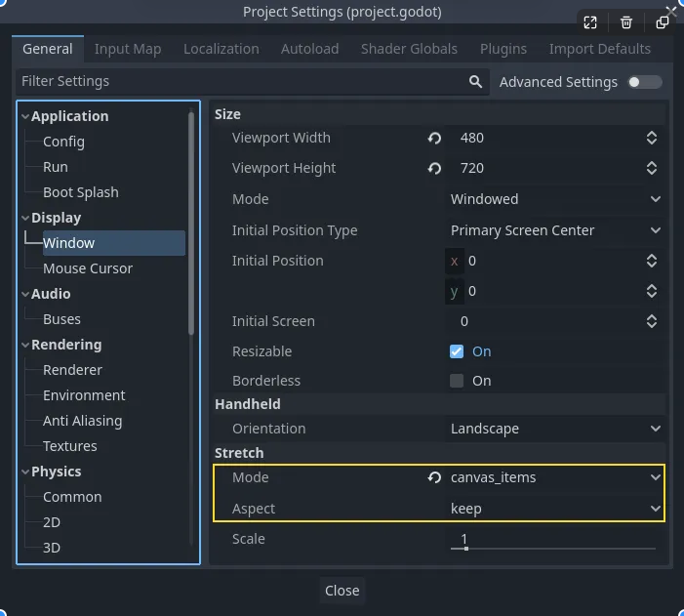This screenshot has height=616, width=684.
Task: Select Renderer under Rendering
Action: pyautogui.click(x=72, y=370)
